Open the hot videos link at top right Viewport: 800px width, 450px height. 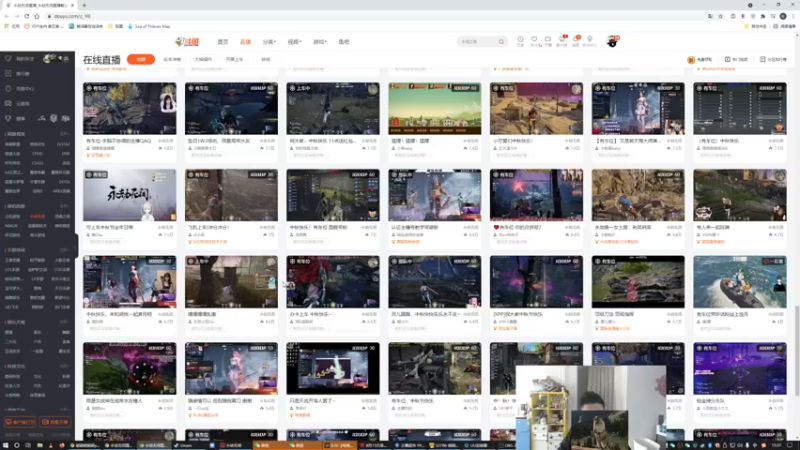tap(736, 60)
